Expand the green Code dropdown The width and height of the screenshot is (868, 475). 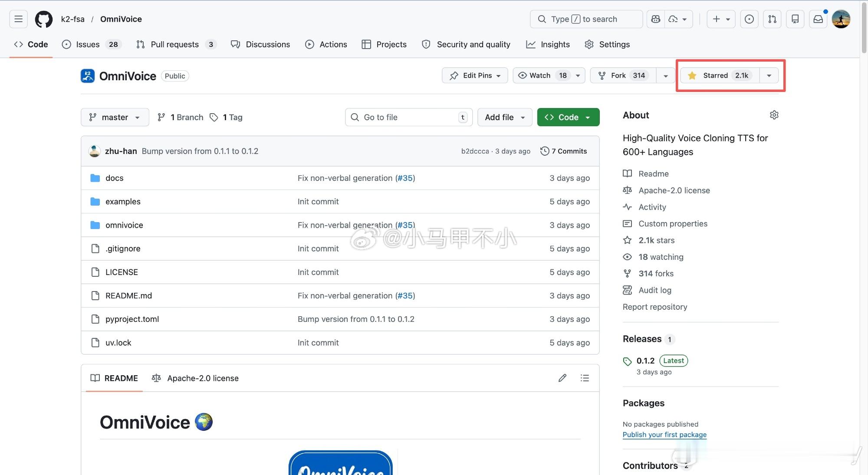click(568, 117)
